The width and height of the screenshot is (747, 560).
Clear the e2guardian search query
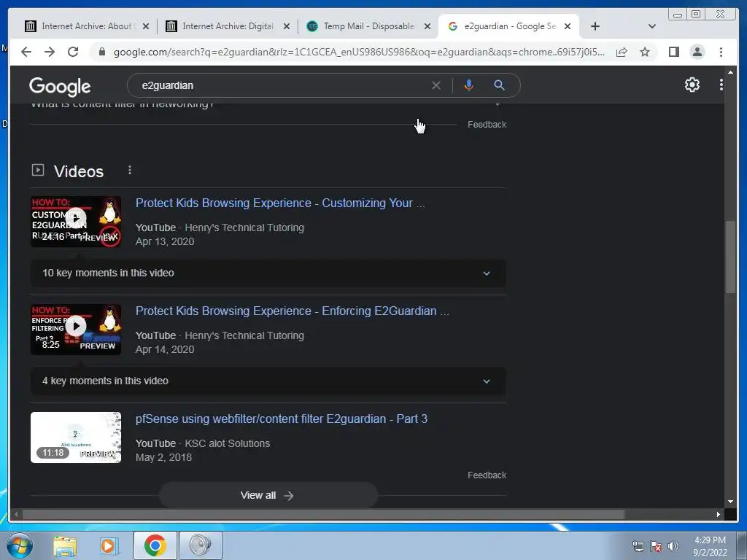[x=436, y=85]
